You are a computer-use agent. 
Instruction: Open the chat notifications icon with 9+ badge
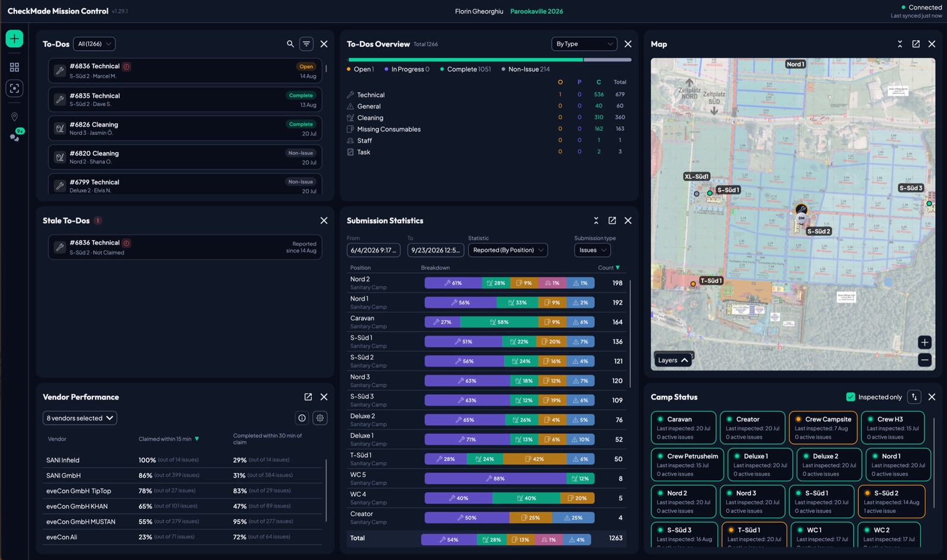[x=15, y=136]
